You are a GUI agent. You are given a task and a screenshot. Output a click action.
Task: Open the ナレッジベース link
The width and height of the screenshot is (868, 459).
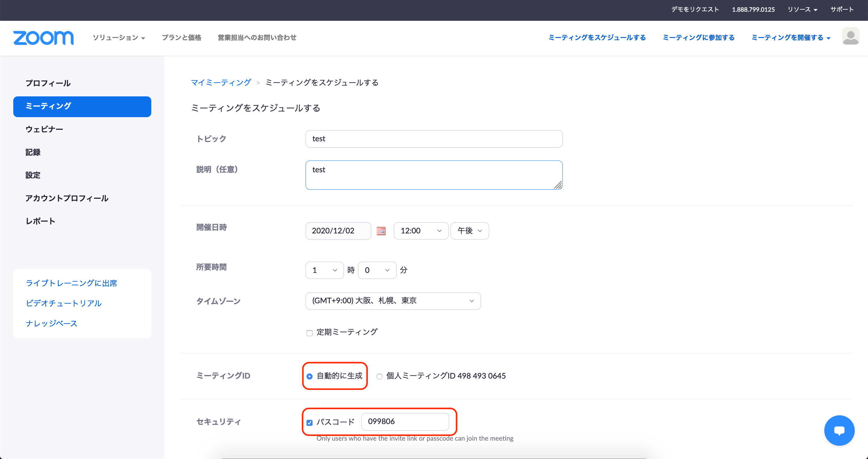pos(51,323)
